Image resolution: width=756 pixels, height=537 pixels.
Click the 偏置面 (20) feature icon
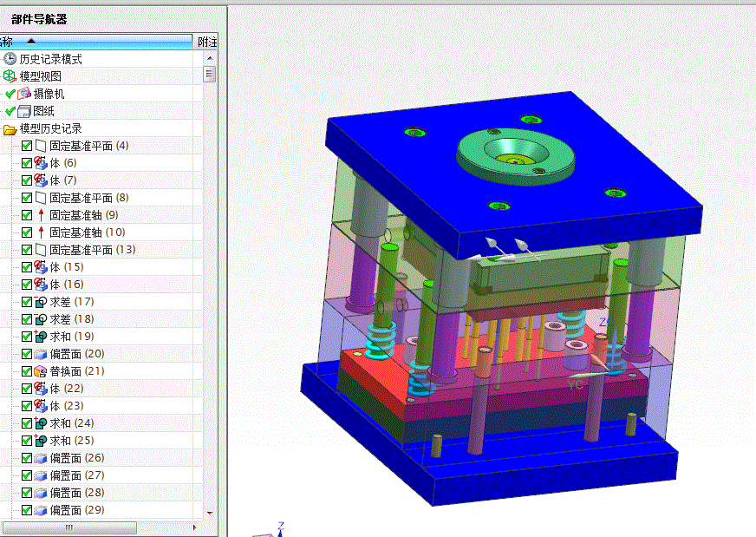pos(41,354)
